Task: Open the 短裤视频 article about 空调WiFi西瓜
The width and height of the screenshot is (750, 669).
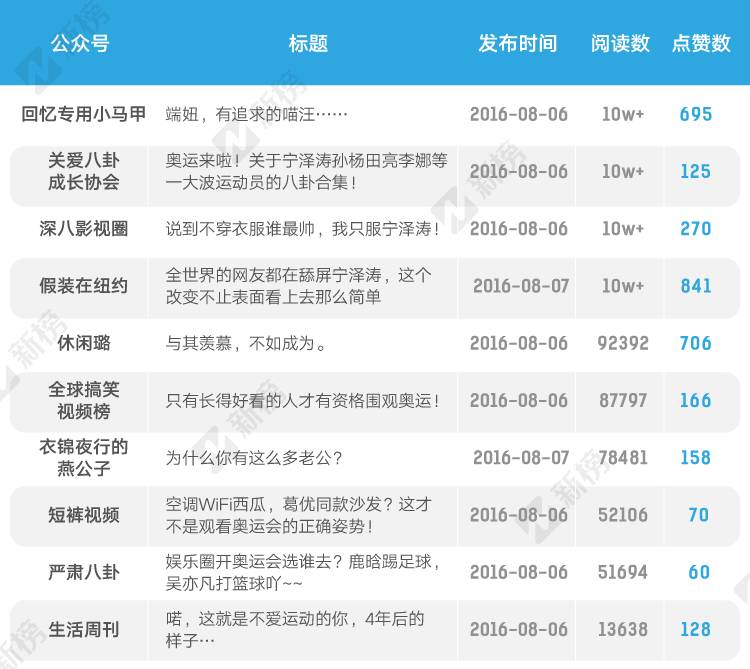Action: coord(299,515)
